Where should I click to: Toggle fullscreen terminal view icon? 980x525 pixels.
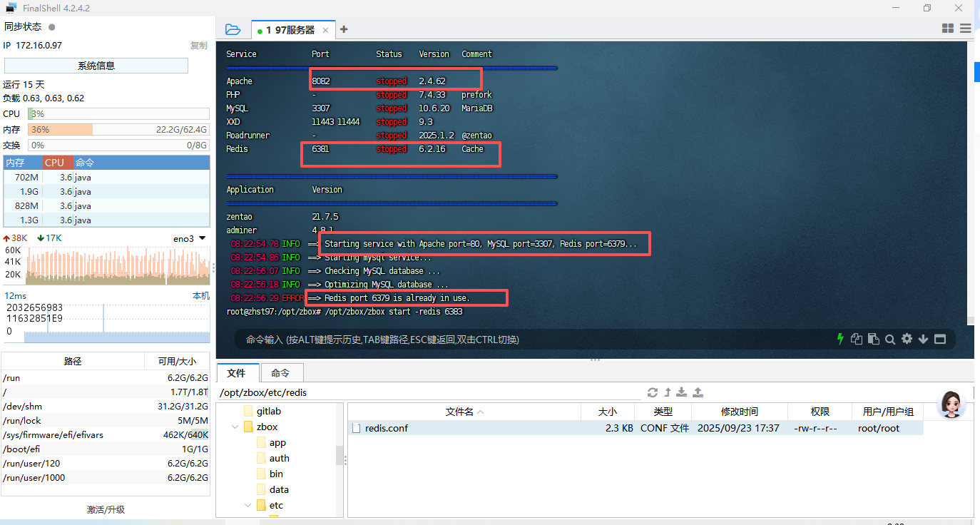[x=940, y=339]
